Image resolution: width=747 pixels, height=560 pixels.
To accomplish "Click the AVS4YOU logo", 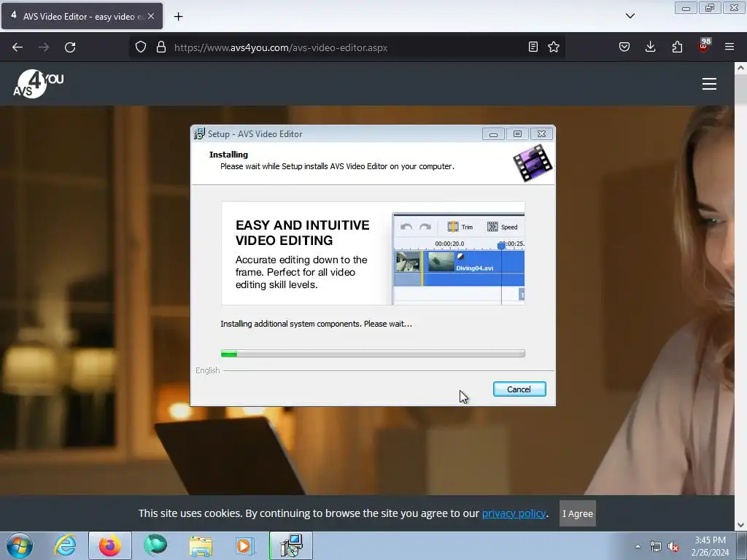I will (x=38, y=84).
